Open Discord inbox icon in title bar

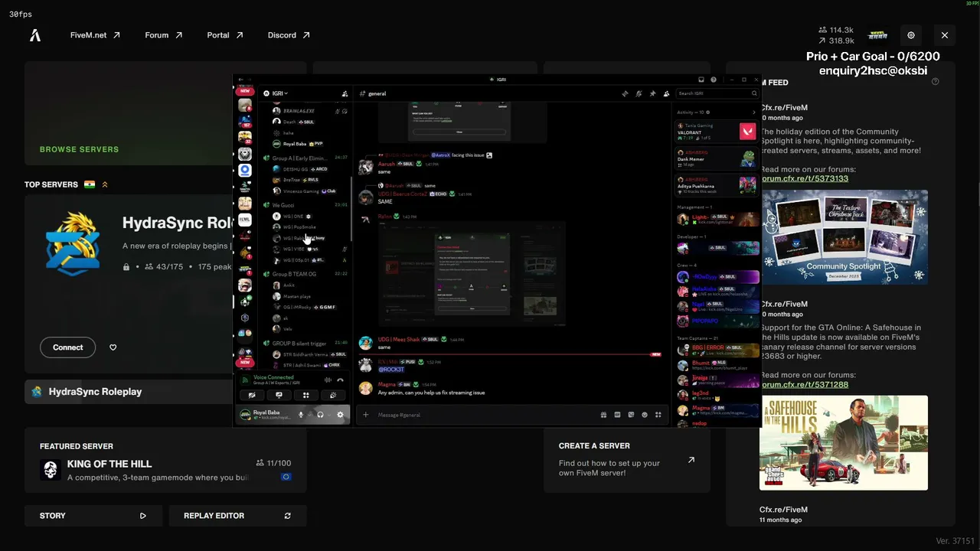click(701, 80)
